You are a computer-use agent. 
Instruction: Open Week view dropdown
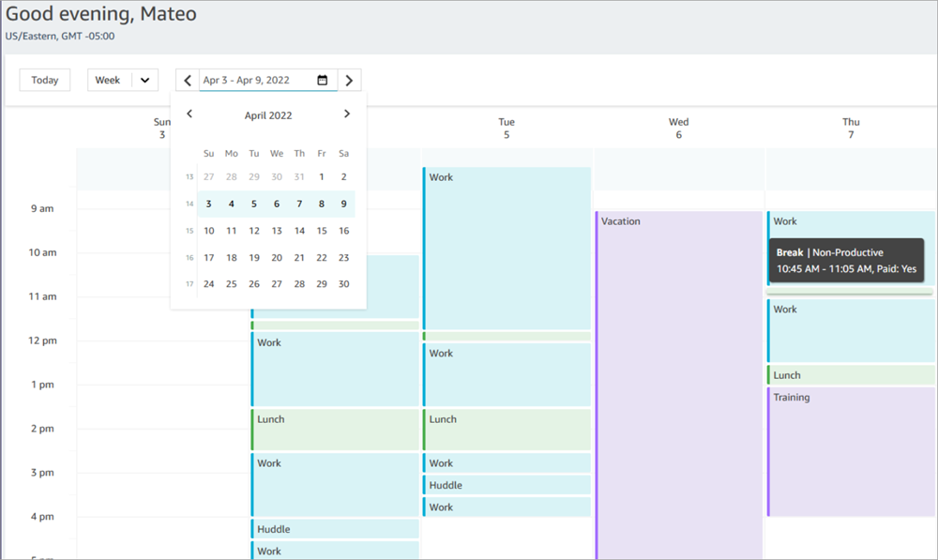pyautogui.click(x=123, y=80)
